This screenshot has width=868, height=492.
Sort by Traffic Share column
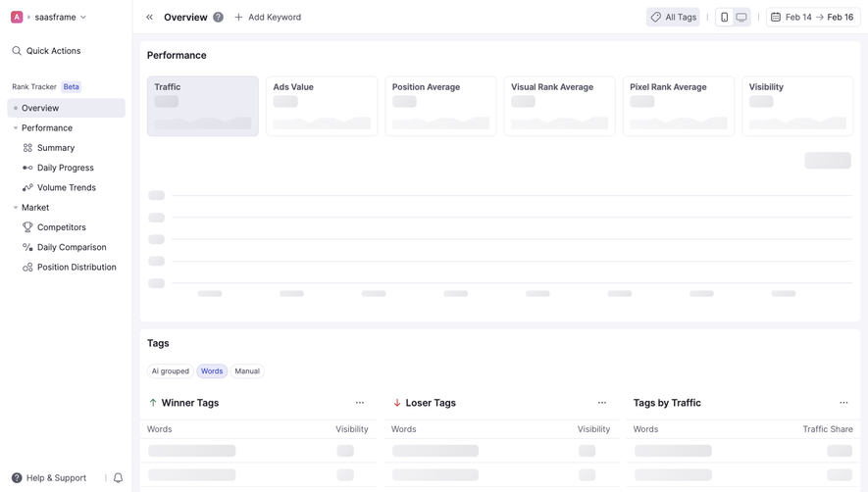(828, 429)
